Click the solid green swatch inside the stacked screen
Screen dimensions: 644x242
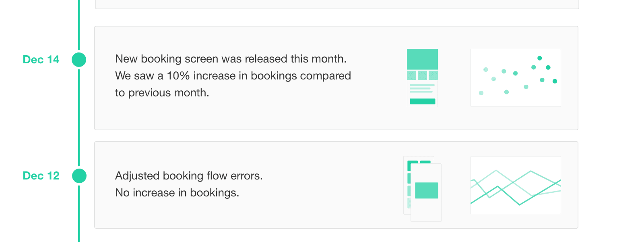427,190
